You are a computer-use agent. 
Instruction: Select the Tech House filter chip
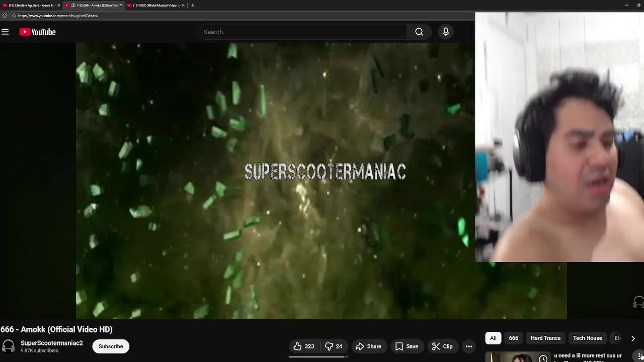tap(587, 338)
